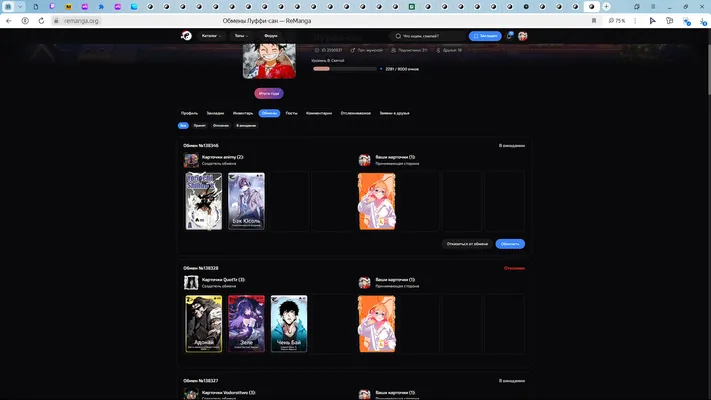Screen dimensions: 711x400
Task: Filter exchanges by 'В ожидании'
Action: 246,126
